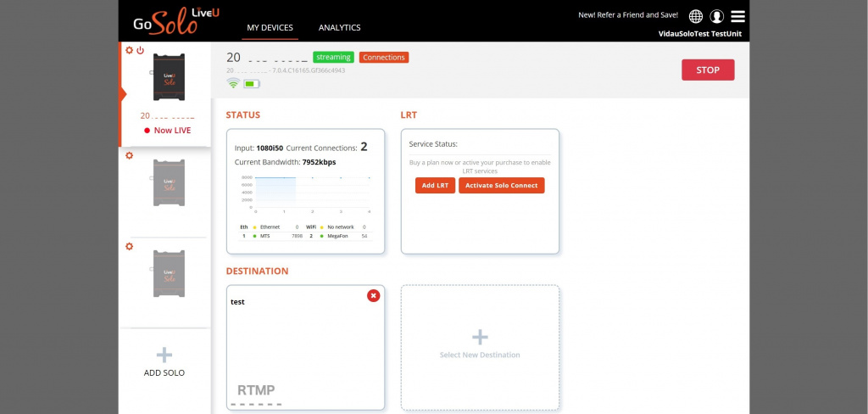Viewport: 868px width, 414px height.
Task: Click the plus icon to select new destination
Action: (480, 337)
